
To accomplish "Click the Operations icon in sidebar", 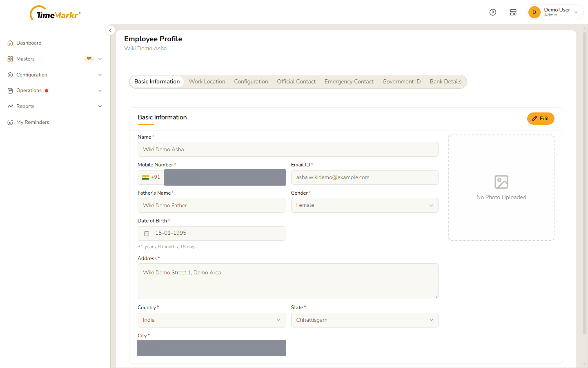I will pos(10,91).
